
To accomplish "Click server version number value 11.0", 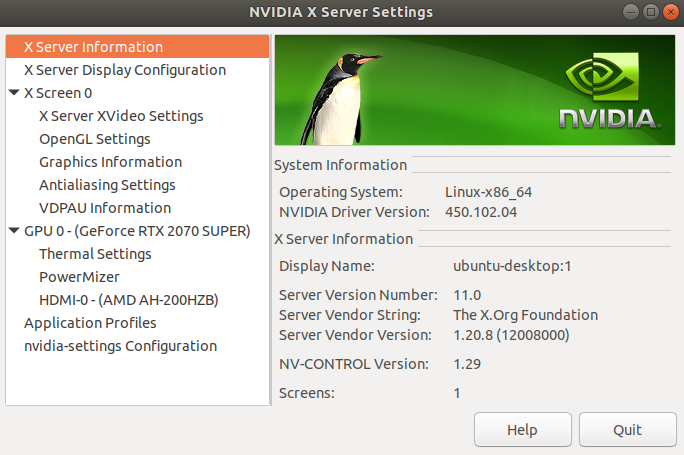I will [467, 295].
